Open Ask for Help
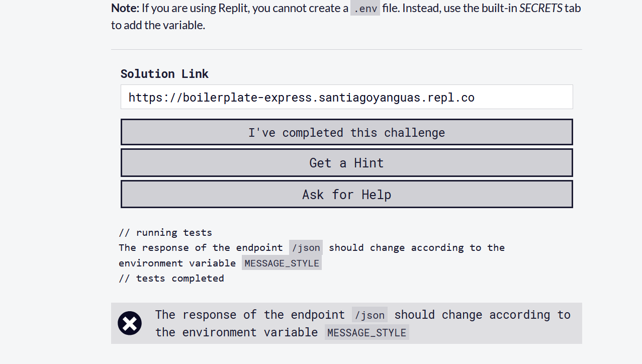The width and height of the screenshot is (642, 364). pos(346,195)
